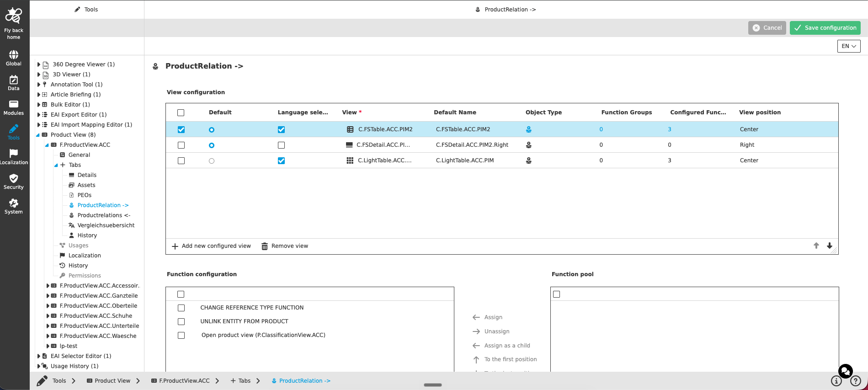Toggle the Function pool select-all checkbox
This screenshot has width=868, height=390.
click(x=557, y=294)
